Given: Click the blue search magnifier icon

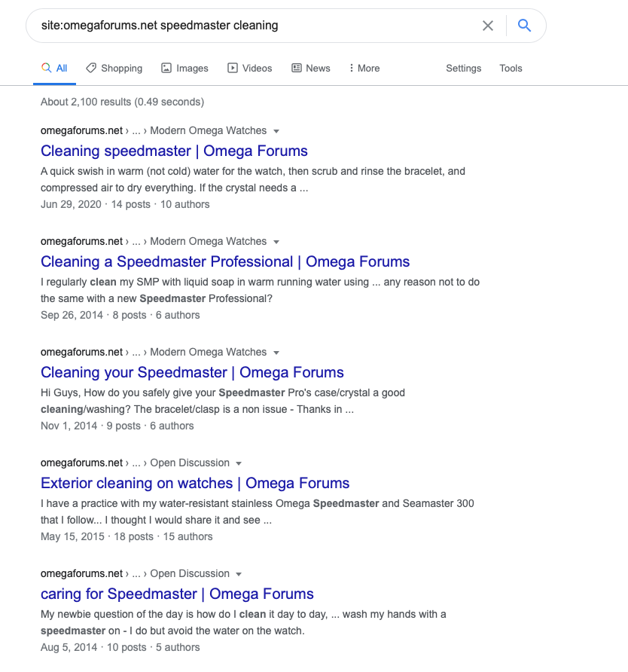Looking at the screenshot, I should click(525, 26).
